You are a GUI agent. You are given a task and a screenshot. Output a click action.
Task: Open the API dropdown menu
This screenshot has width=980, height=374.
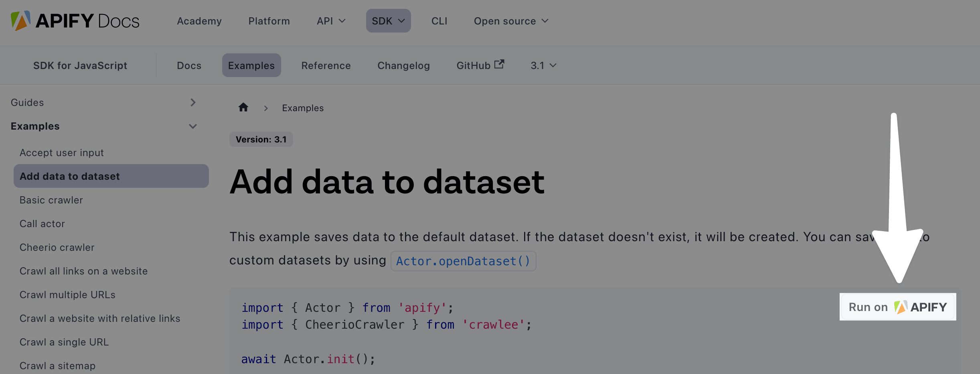click(x=331, y=21)
